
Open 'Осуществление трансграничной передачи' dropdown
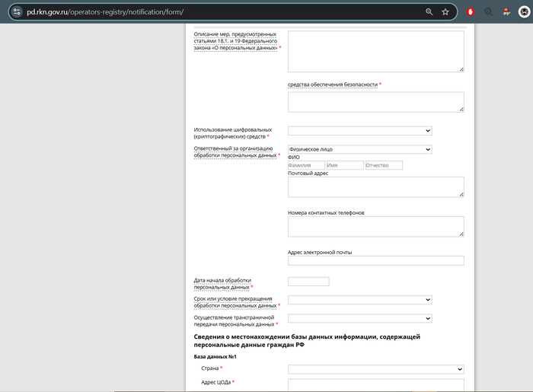(x=360, y=318)
